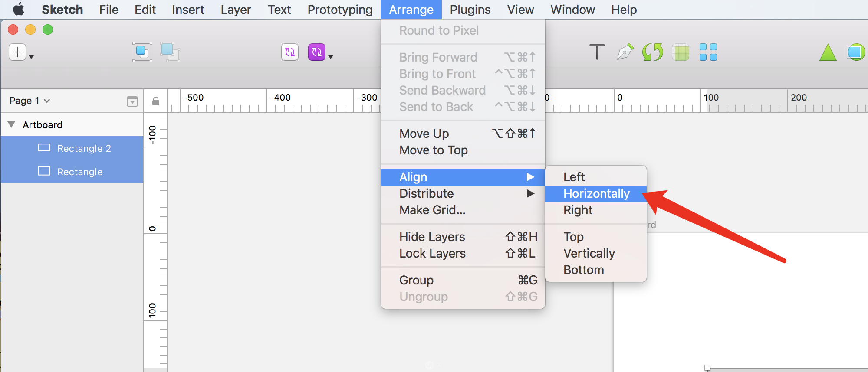The width and height of the screenshot is (868, 372).
Task: Open the purple Symbols dropdown arrow
Action: pyautogui.click(x=331, y=57)
